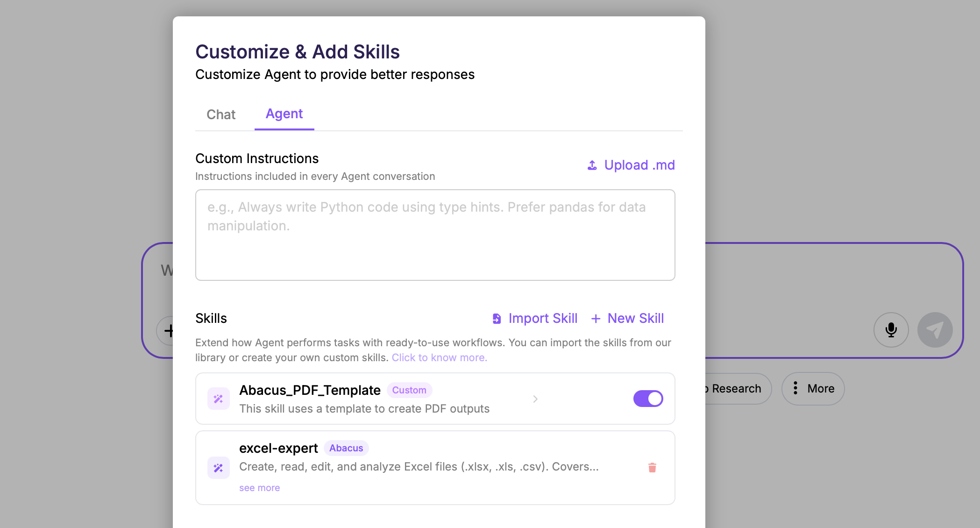
Task: Open Click to know more link
Action: coord(439,357)
